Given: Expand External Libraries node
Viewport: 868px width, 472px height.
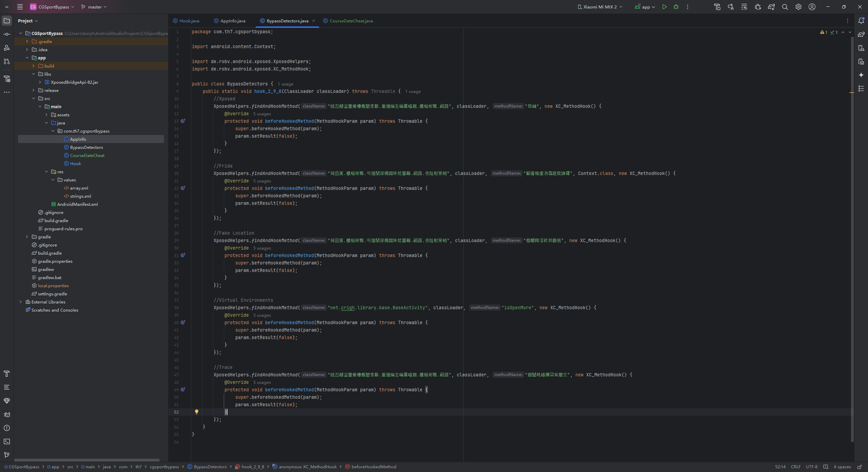Looking at the screenshot, I should [x=21, y=302].
